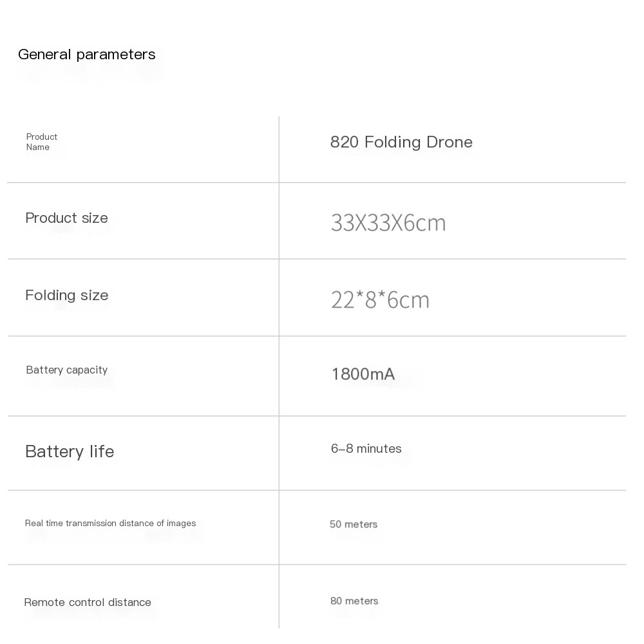
Task: Click the word minutes in battery life
Action: (x=379, y=448)
